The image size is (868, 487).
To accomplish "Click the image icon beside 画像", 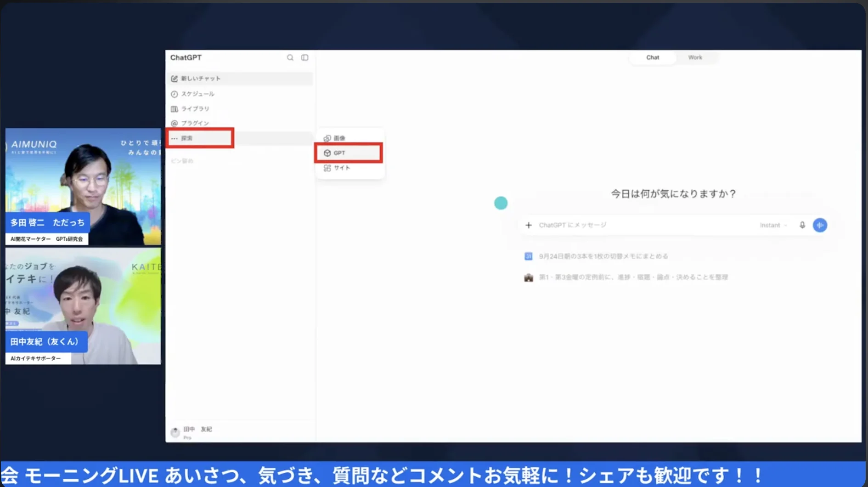I will point(327,138).
